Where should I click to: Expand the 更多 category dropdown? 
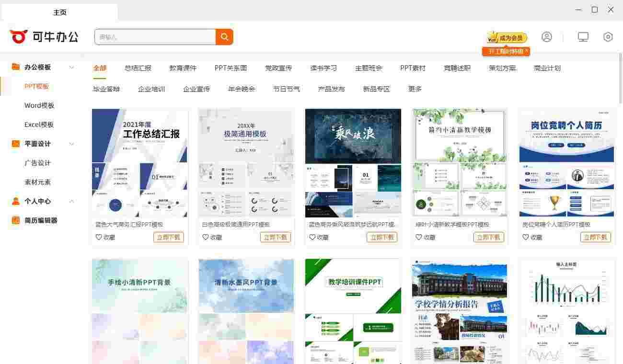coord(414,89)
